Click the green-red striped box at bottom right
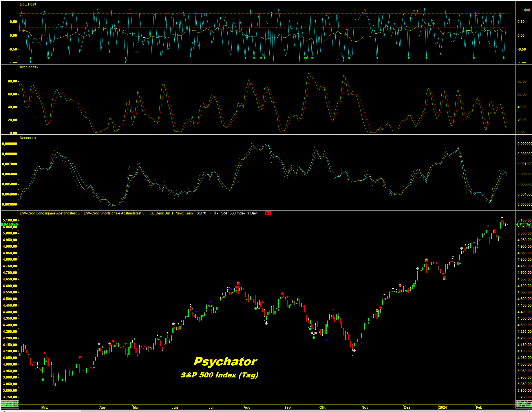The image size is (532, 412). point(524,403)
